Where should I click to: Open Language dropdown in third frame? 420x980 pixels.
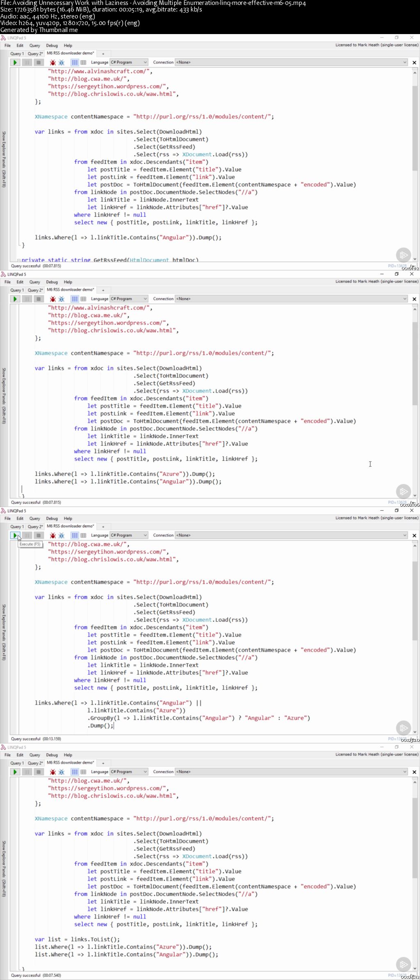[129, 535]
